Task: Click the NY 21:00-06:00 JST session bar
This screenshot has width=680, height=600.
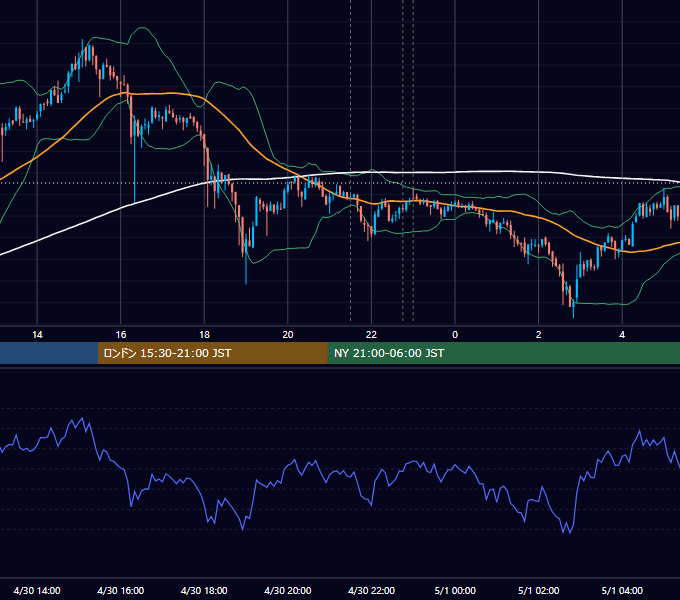Action: pos(503,353)
